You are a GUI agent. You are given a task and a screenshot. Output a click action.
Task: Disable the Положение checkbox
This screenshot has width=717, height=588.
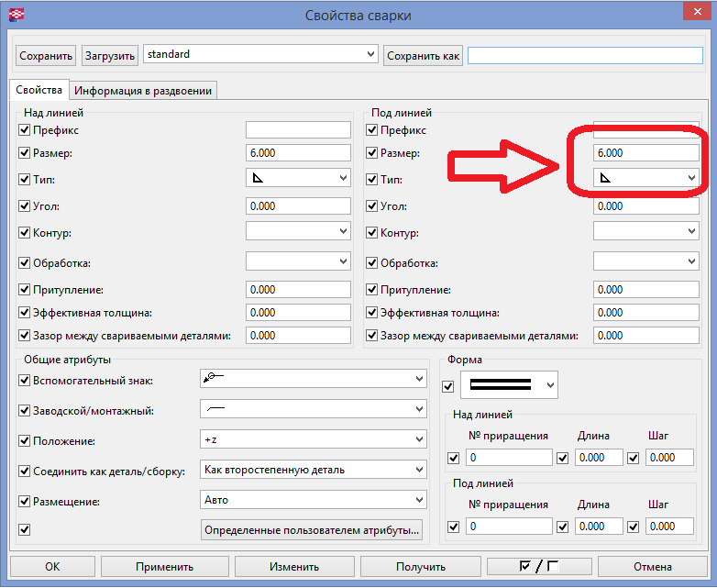pyautogui.click(x=25, y=440)
